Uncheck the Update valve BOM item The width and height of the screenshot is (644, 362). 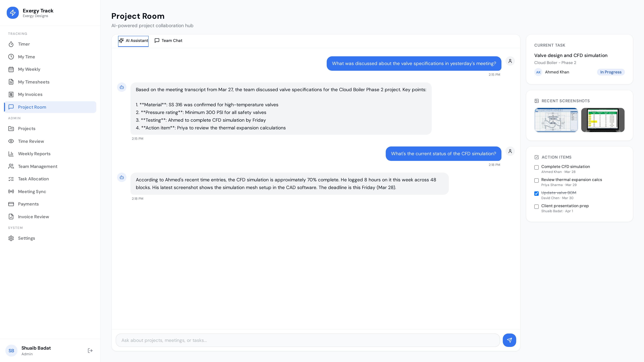pyautogui.click(x=536, y=194)
